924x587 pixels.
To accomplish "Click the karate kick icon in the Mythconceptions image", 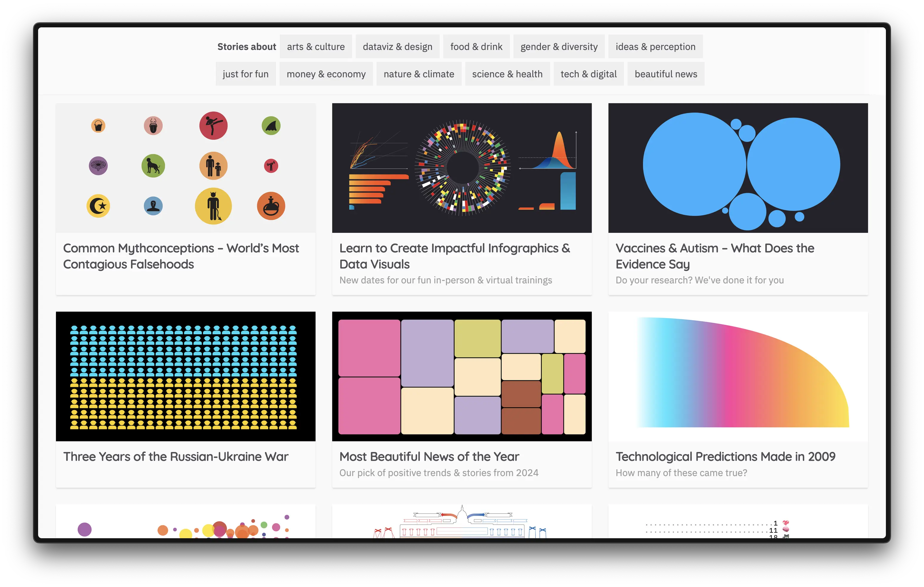I will click(213, 126).
